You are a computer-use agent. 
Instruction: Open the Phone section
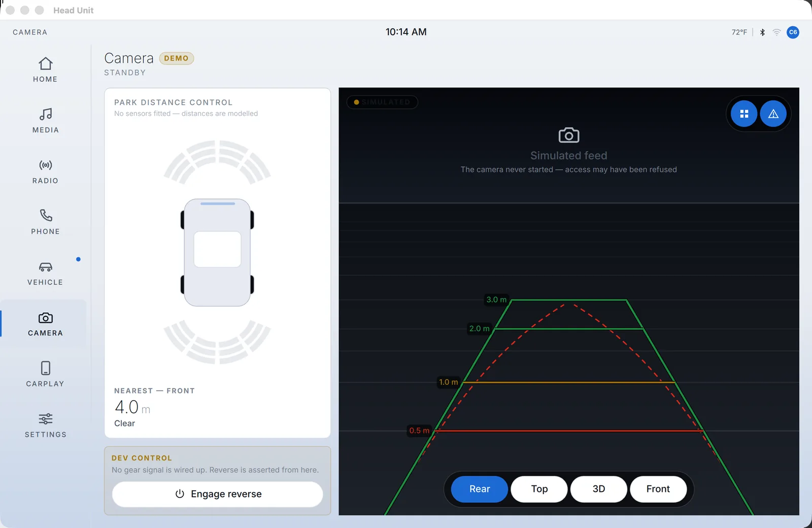(x=45, y=222)
